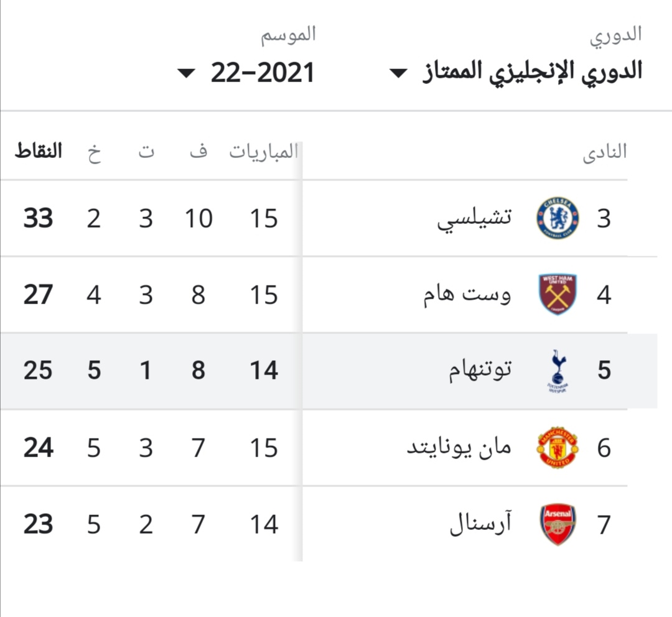This screenshot has height=617, width=672.
Task: Open the مان يونايتد team name
Action: 459,448
